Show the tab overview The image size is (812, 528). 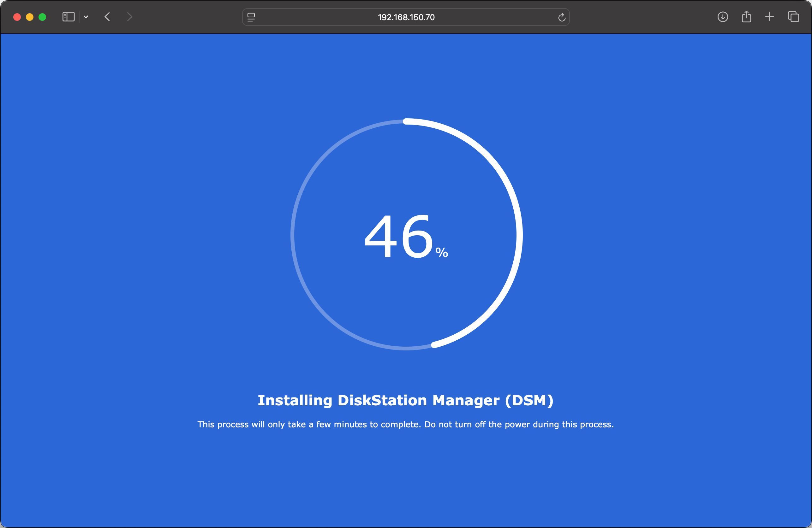pyautogui.click(x=793, y=17)
